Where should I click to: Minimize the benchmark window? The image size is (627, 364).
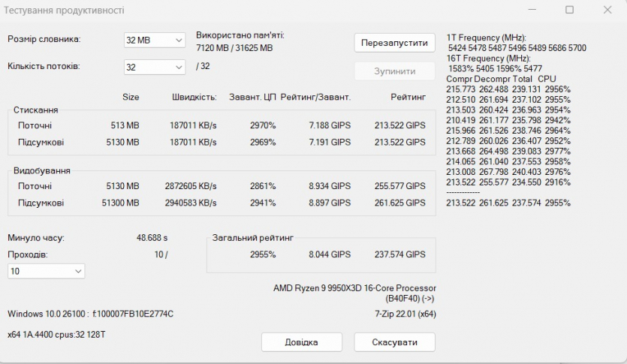pyautogui.click(x=532, y=11)
